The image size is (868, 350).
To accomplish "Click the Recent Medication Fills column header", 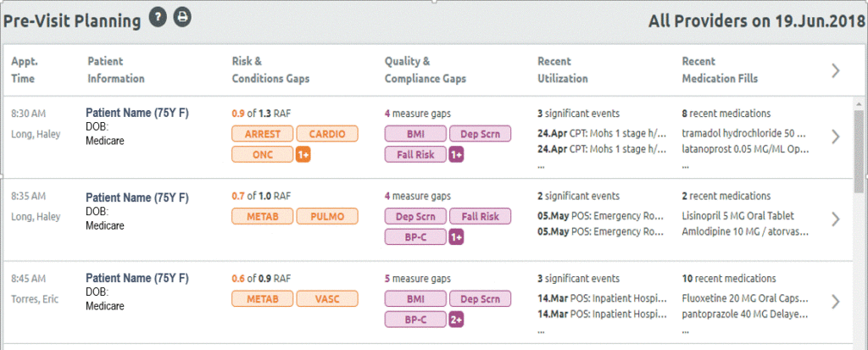I will [x=720, y=69].
